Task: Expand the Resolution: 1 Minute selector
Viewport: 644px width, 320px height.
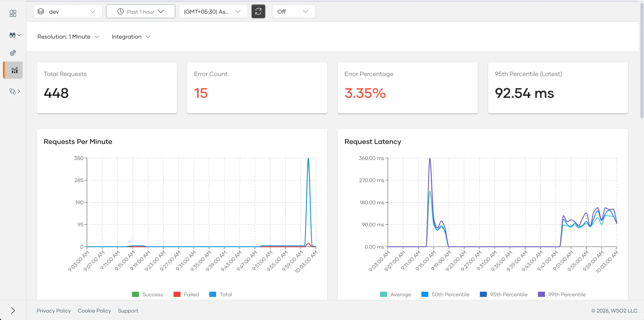Action: (68, 37)
